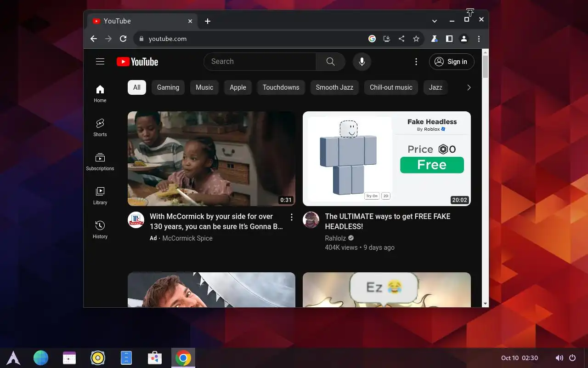Open YouTube settings three-dot menu

coord(416,62)
